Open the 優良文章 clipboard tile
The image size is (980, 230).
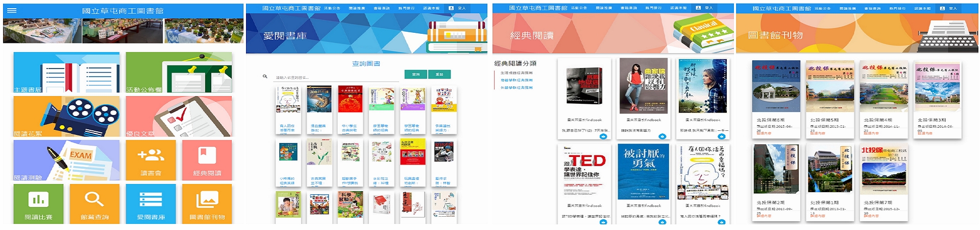click(x=179, y=116)
